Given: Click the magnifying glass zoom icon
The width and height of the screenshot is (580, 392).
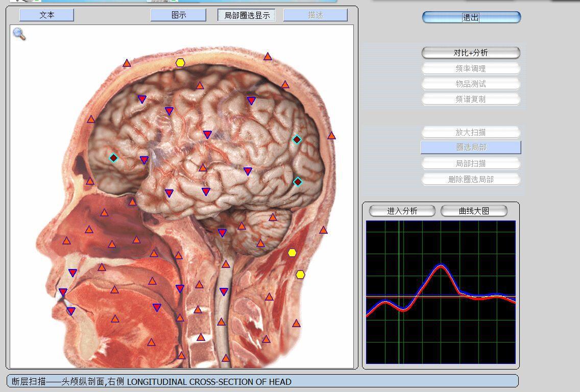Looking at the screenshot, I should [19, 34].
